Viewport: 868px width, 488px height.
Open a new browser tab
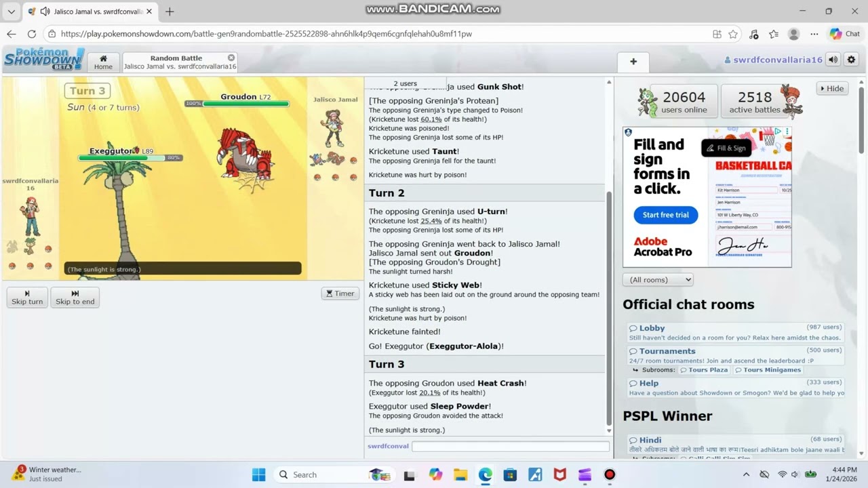click(170, 12)
